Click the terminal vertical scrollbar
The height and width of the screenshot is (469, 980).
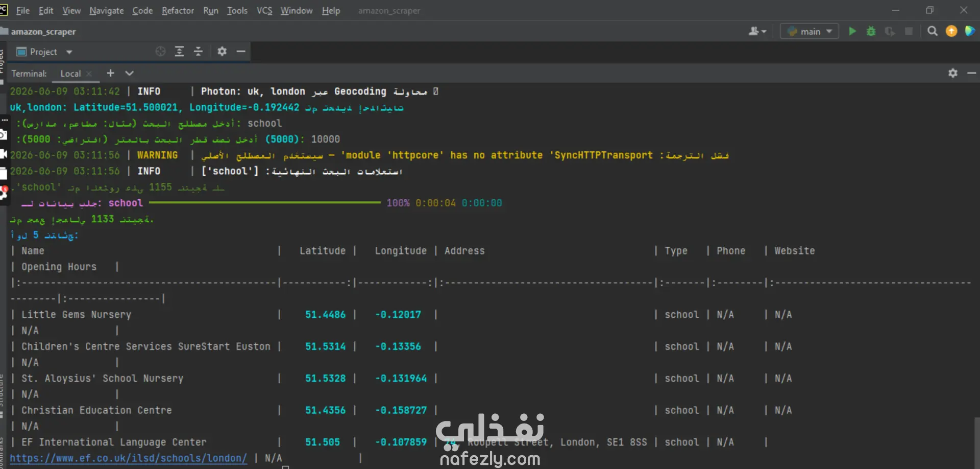pyautogui.click(x=977, y=442)
